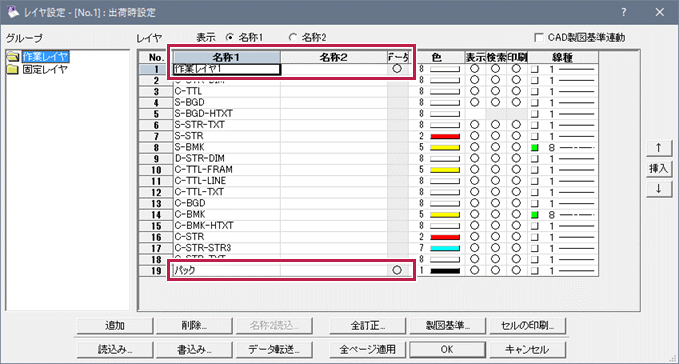This screenshot has width=679, height=364.
Task: Click the 名称2 column header
Action: coord(333,57)
